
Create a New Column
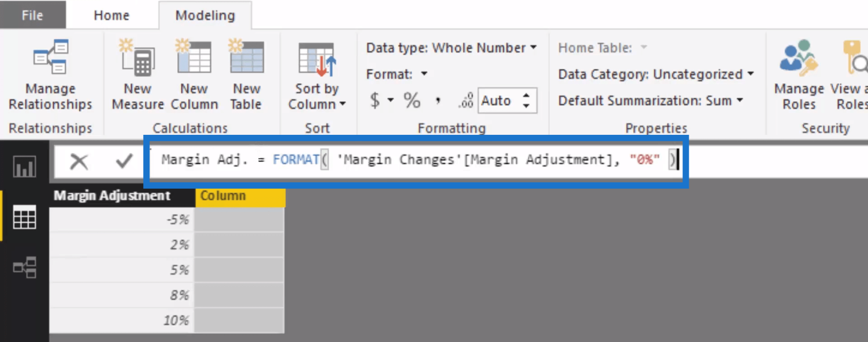click(194, 74)
